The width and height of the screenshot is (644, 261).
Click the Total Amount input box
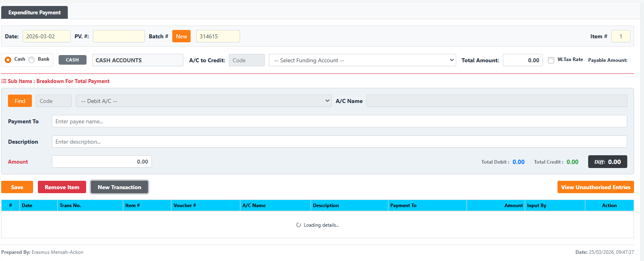[522, 60]
